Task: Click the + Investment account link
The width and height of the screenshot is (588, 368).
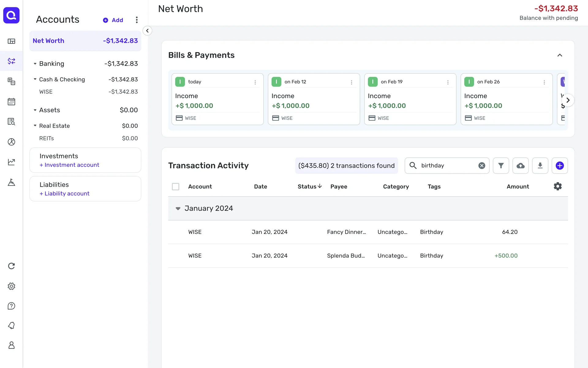Action: pyautogui.click(x=69, y=165)
